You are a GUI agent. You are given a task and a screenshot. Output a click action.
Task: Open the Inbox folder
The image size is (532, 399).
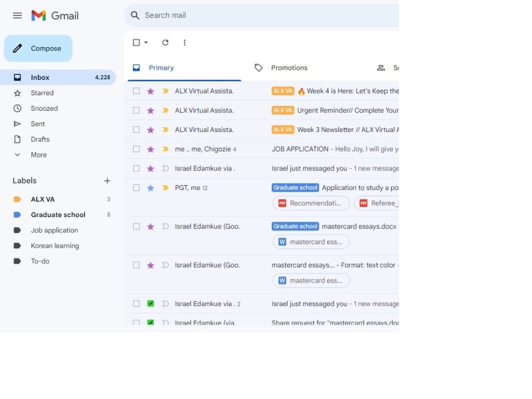tap(58, 77)
